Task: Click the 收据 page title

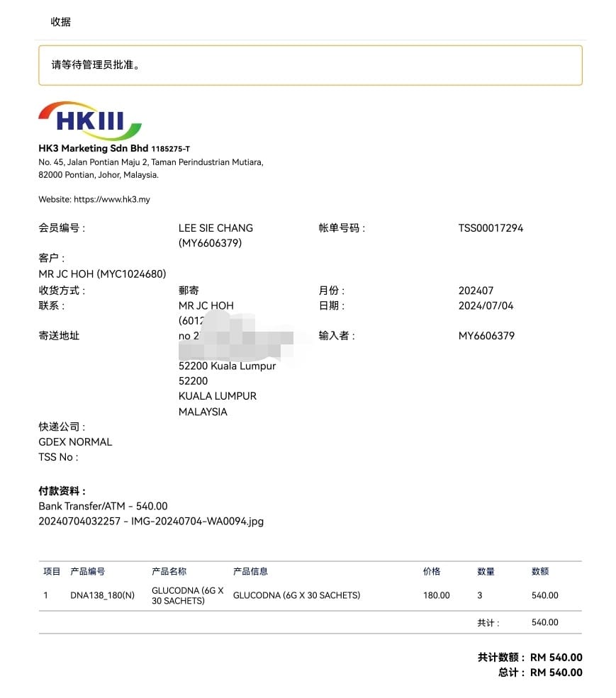Action: click(60, 22)
